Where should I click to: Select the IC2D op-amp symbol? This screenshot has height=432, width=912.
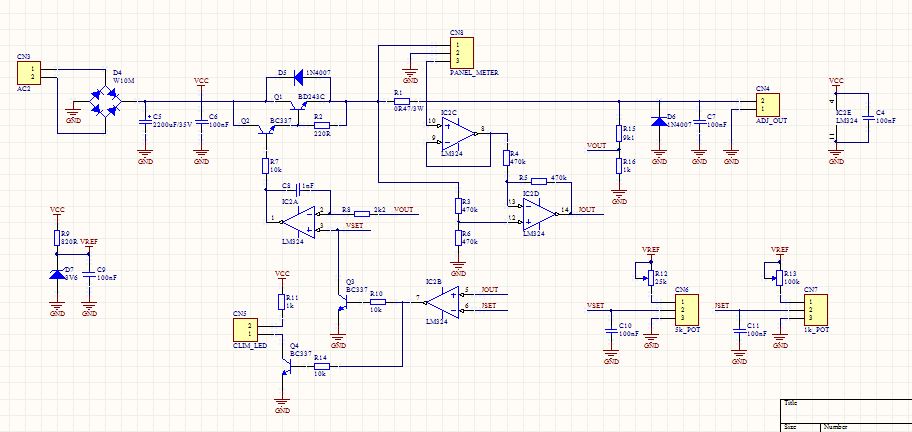539,210
